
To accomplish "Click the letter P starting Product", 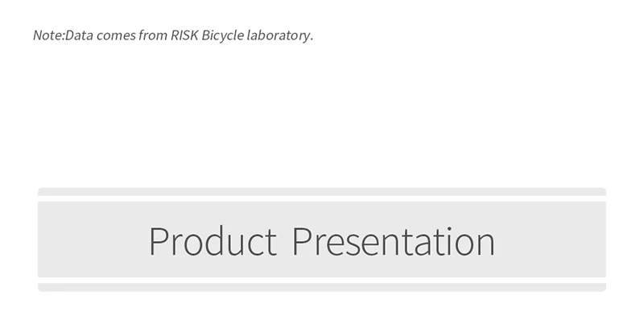I will [x=159, y=241].
